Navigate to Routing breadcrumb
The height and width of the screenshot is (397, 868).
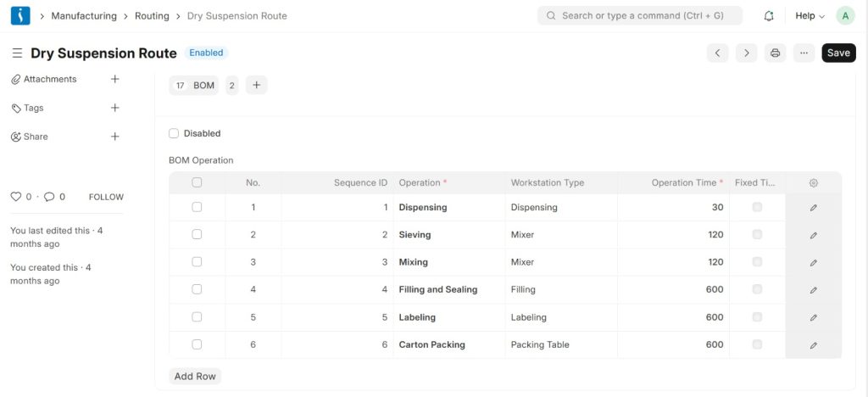[x=152, y=16]
